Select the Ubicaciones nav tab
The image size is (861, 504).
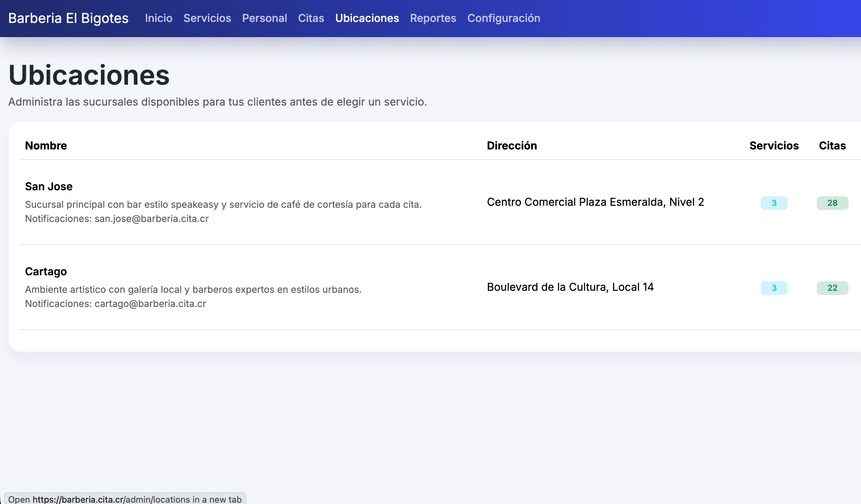pyautogui.click(x=367, y=18)
